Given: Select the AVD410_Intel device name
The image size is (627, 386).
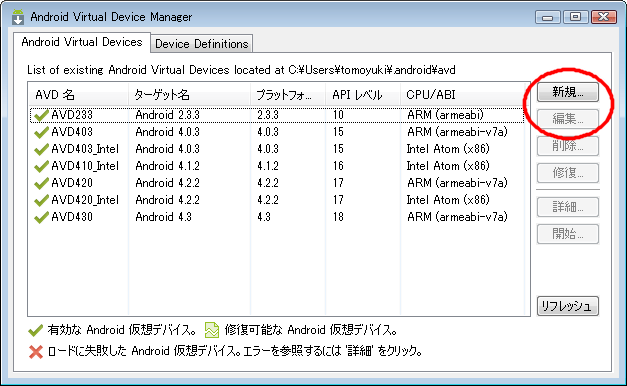Looking at the screenshot, I should (85, 166).
